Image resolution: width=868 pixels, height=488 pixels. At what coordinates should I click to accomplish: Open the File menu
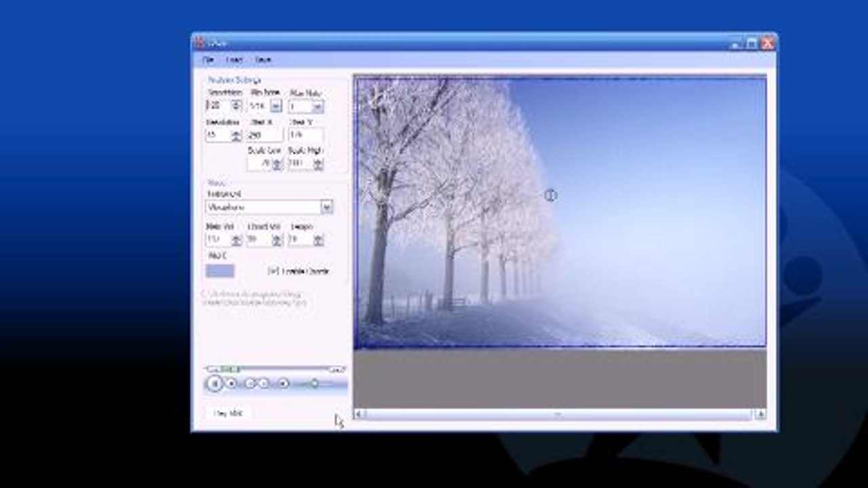(208, 60)
